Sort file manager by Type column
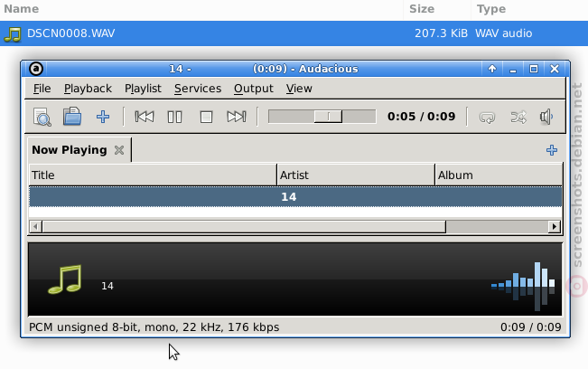The width and height of the screenshot is (588, 369). (x=529, y=9)
